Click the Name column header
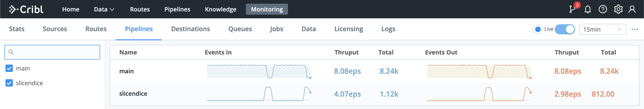The image size is (644, 109). coord(128,52)
